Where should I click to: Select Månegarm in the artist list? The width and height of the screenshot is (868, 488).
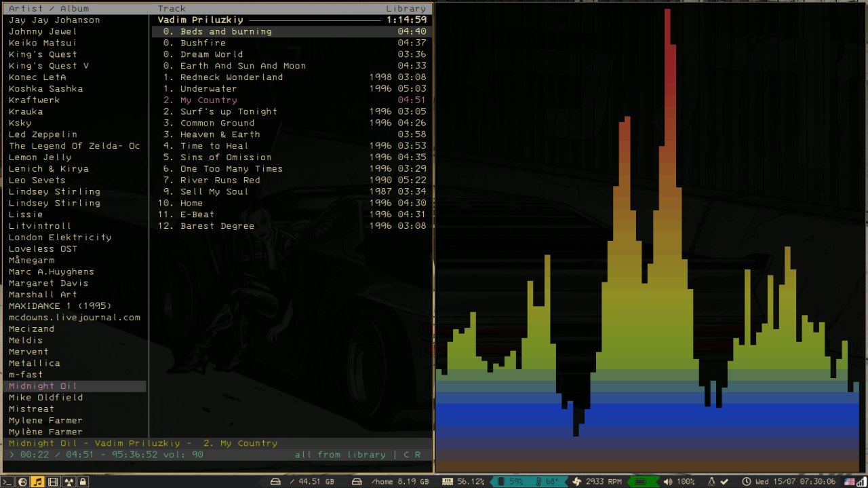click(32, 260)
